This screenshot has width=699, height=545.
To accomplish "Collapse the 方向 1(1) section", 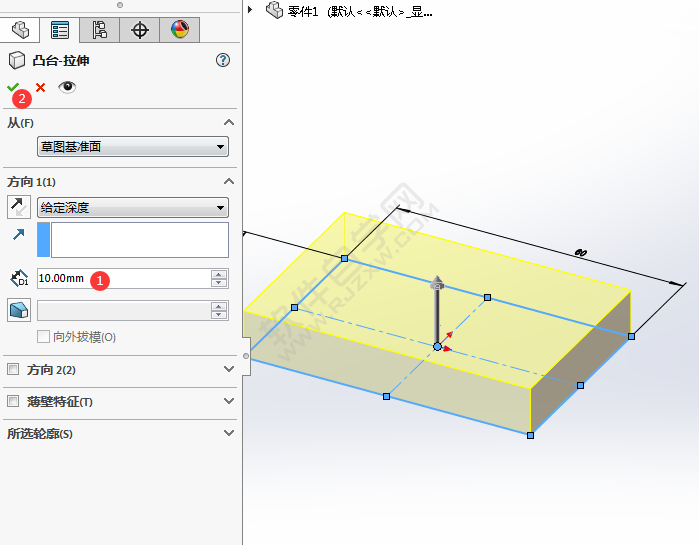I will coord(229,181).
